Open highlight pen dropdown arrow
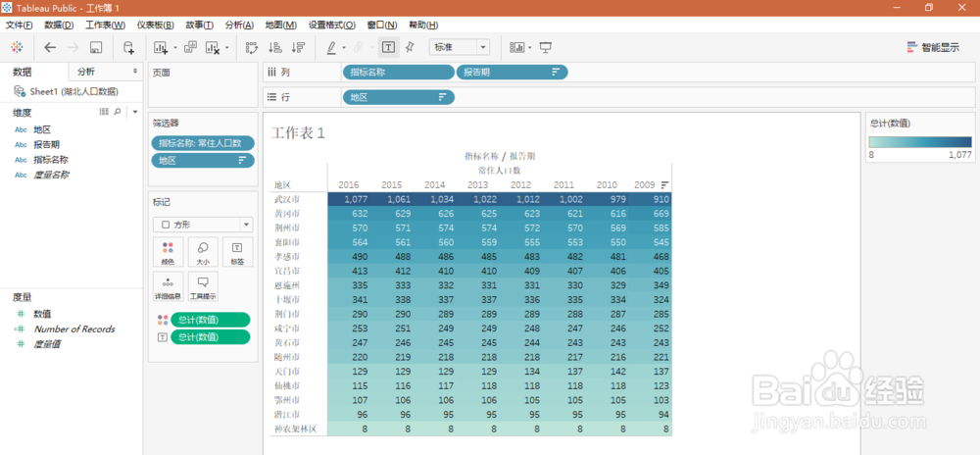Image resolution: width=980 pixels, height=455 pixels. pyautogui.click(x=344, y=48)
